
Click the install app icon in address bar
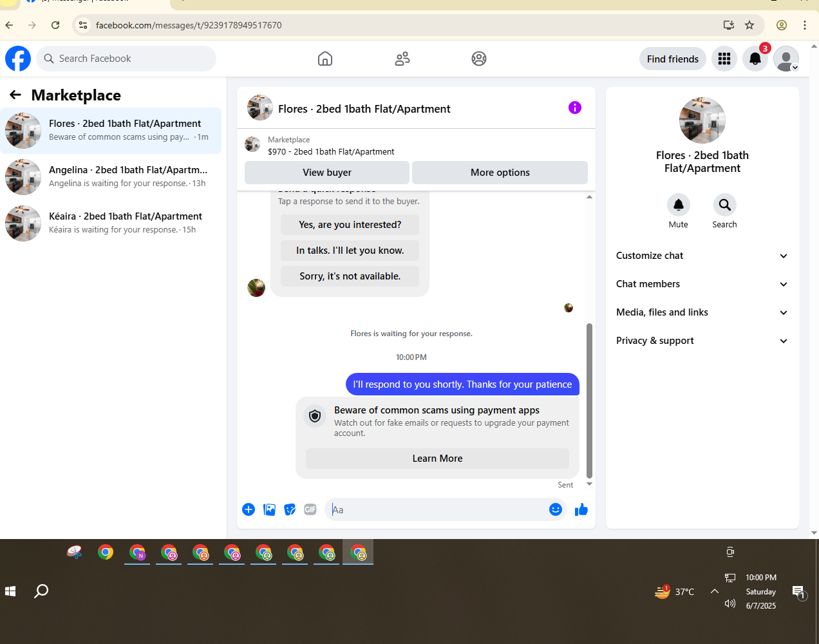[729, 25]
